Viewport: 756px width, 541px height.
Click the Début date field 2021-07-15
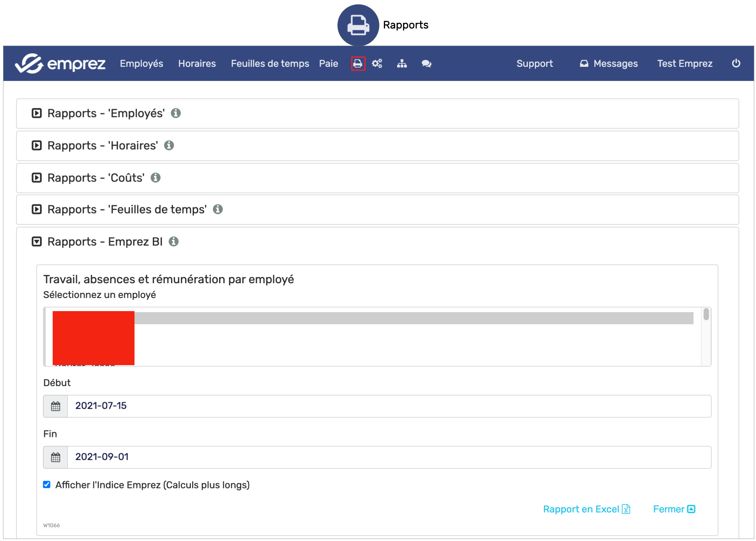coord(389,406)
